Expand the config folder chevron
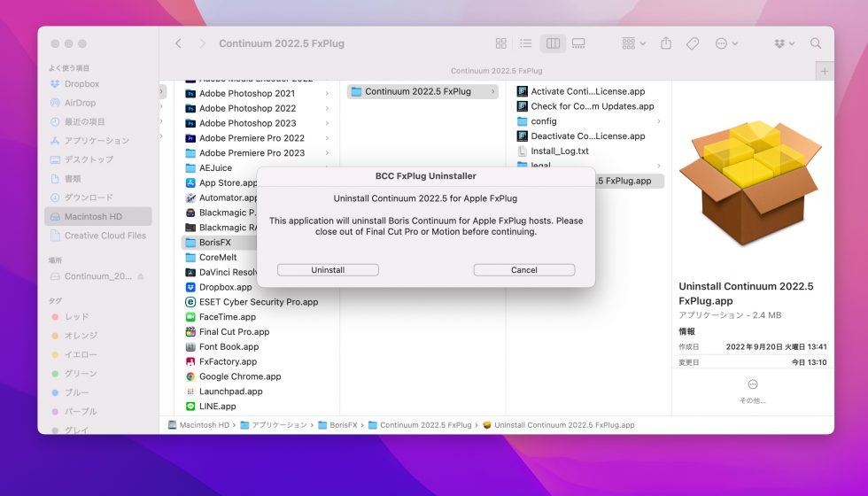Viewport: 868px width, 496px height. 659,121
